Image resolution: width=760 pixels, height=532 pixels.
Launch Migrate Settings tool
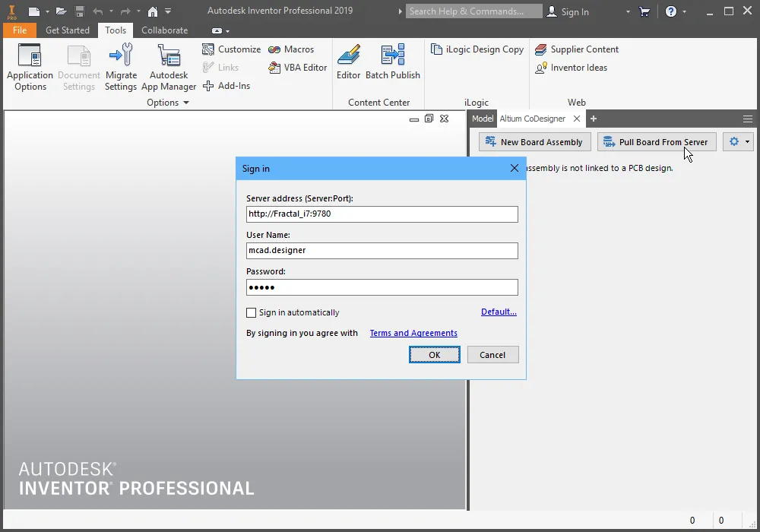121,68
